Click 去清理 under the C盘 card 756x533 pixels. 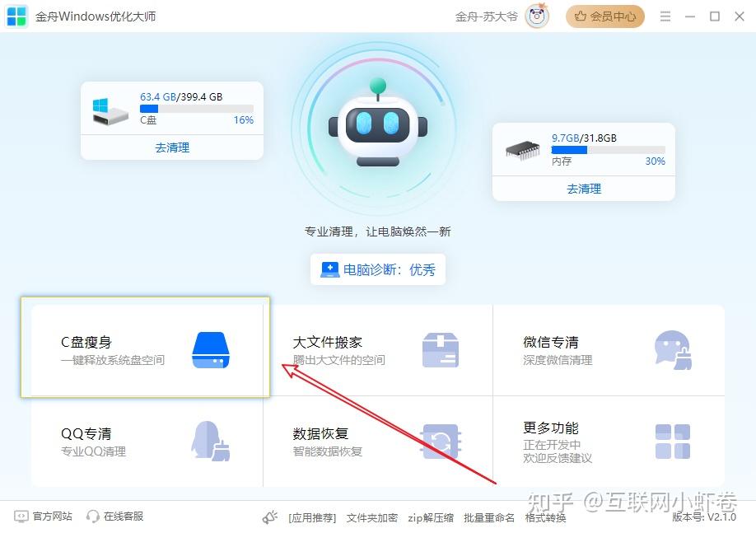pos(171,147)
